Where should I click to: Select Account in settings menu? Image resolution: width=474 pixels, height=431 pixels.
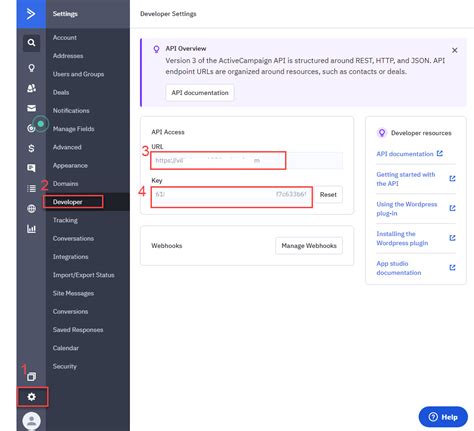[65, 38]
